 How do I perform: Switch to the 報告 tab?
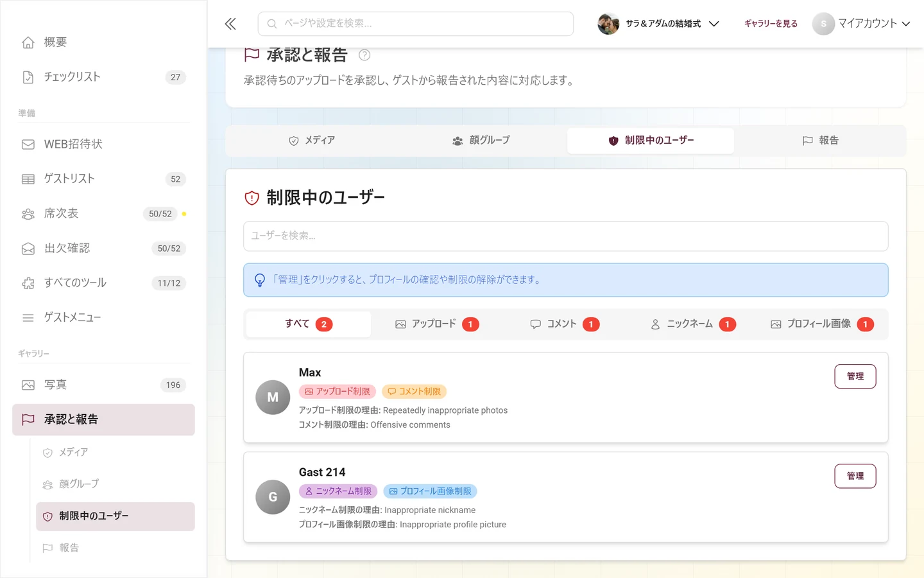click(x=820, y=141)
